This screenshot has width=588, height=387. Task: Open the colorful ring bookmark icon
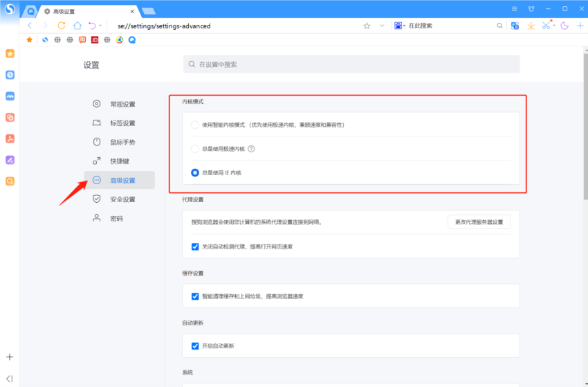(120, 39)
